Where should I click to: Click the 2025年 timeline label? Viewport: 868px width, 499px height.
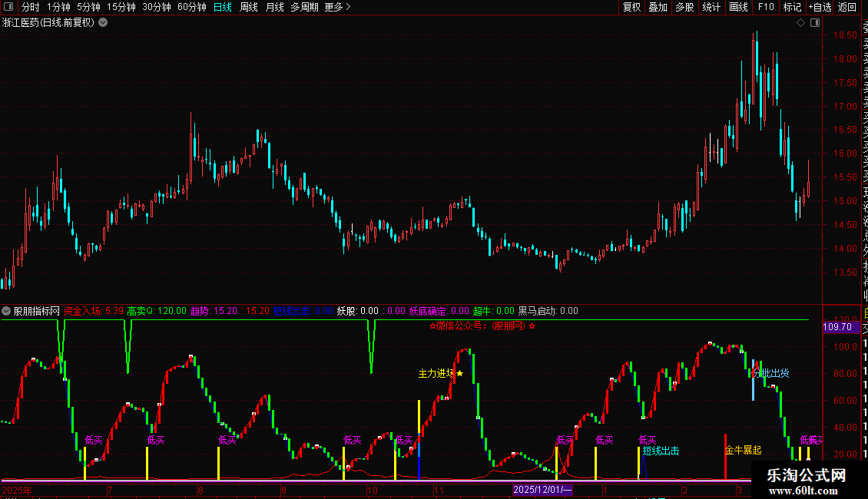coord(17,490)
